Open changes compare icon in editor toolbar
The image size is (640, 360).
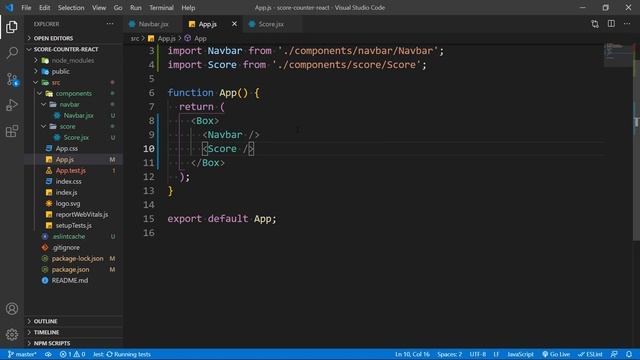[595, 24]
